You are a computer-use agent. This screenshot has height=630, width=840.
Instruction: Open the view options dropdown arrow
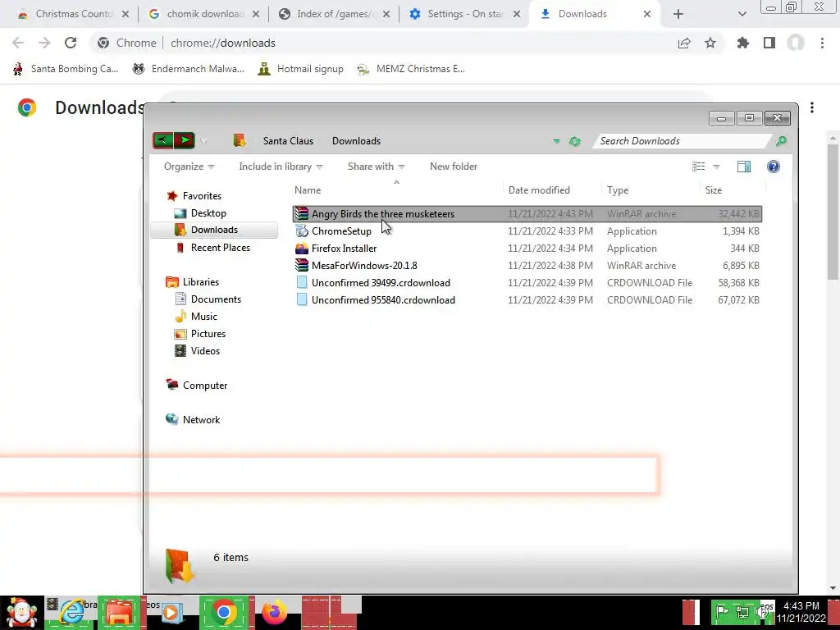pyautogui.click(x=716, y=167)
